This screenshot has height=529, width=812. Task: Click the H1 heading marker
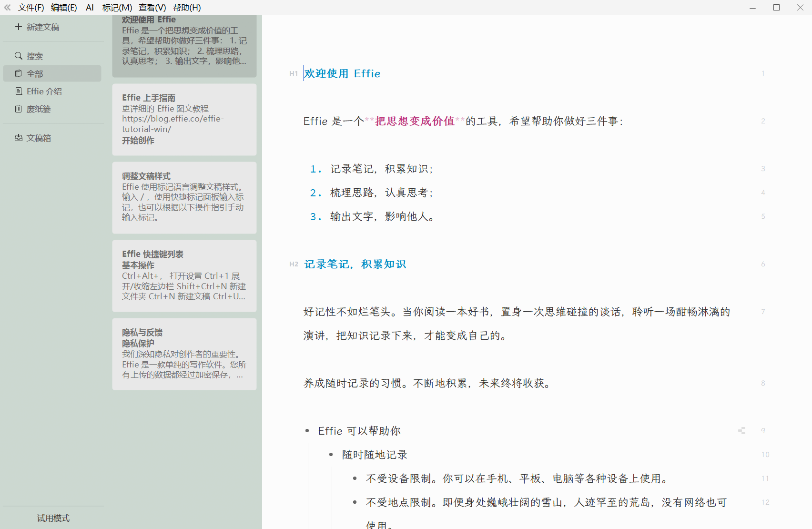(x=294, y=73)
